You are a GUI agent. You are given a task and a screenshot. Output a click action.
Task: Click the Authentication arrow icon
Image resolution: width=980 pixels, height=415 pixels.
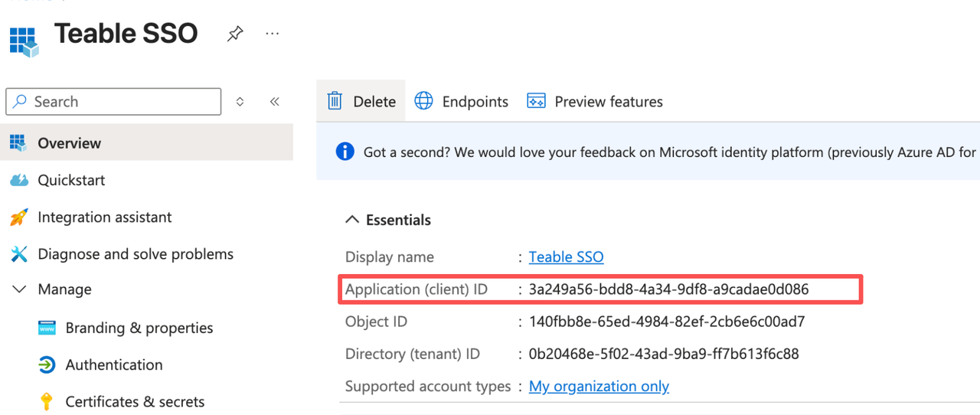tap(47, 364)
